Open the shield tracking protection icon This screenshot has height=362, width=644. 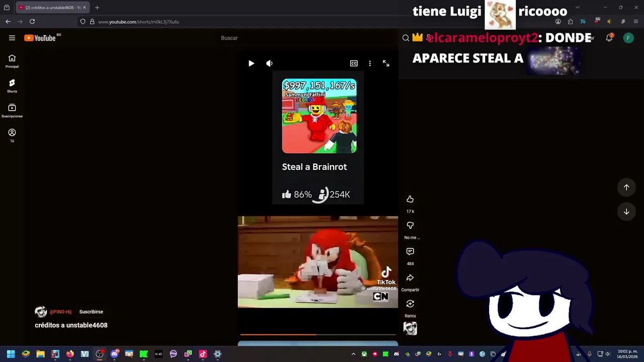point(83,22)
